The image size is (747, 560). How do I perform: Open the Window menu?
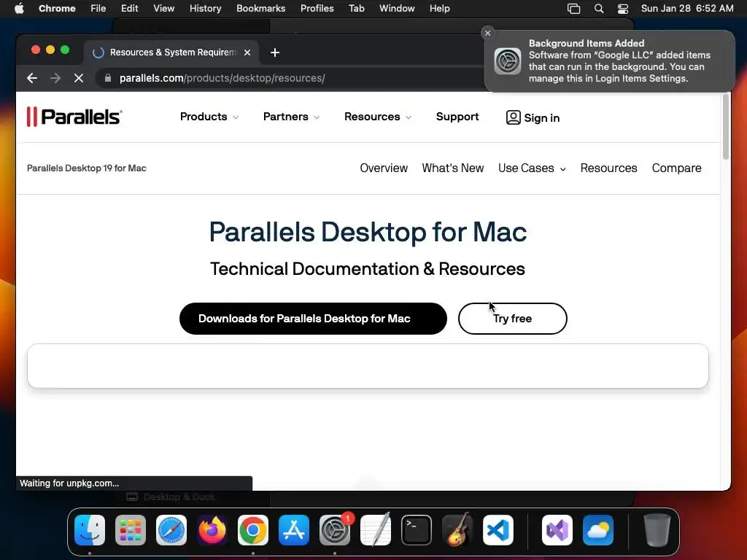coord(397,9)
